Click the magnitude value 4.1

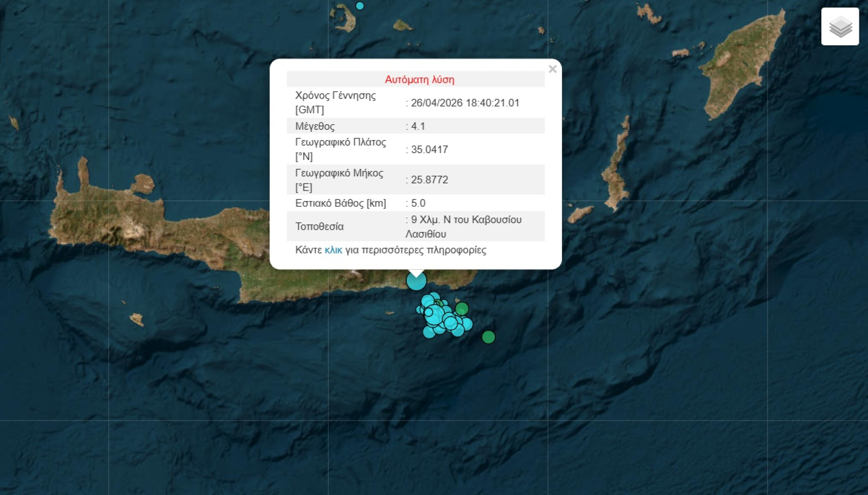click(x=418, y=126)
